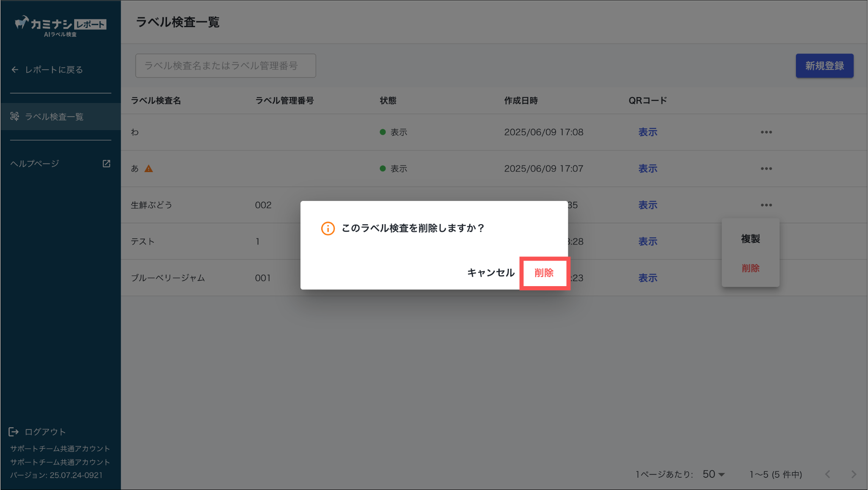Select 削除 in the row context menu

[x=750, y=268]
